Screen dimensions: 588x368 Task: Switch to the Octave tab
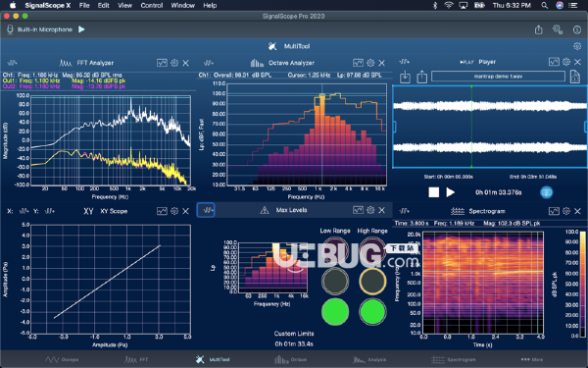pos(291,360)
